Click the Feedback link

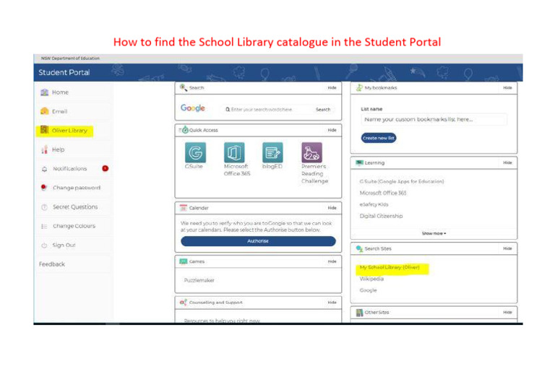52,264
